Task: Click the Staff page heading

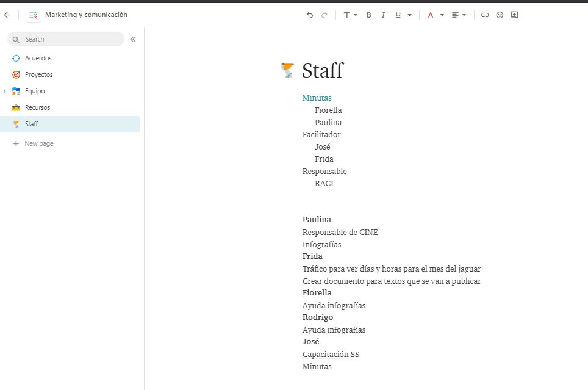Action: [x=323, y=71]
